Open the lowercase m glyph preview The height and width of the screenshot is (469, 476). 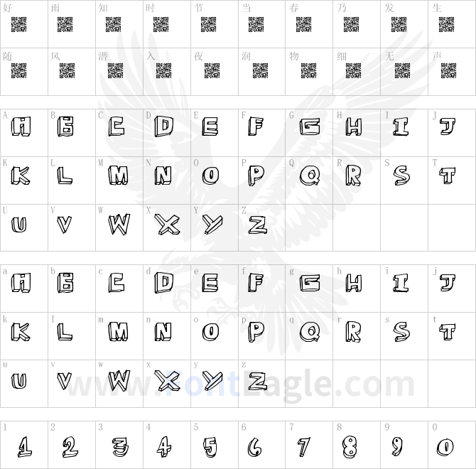coord(118,331)
